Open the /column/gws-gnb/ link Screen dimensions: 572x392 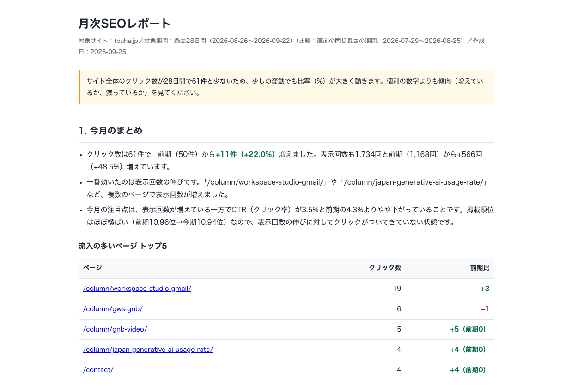113,309
